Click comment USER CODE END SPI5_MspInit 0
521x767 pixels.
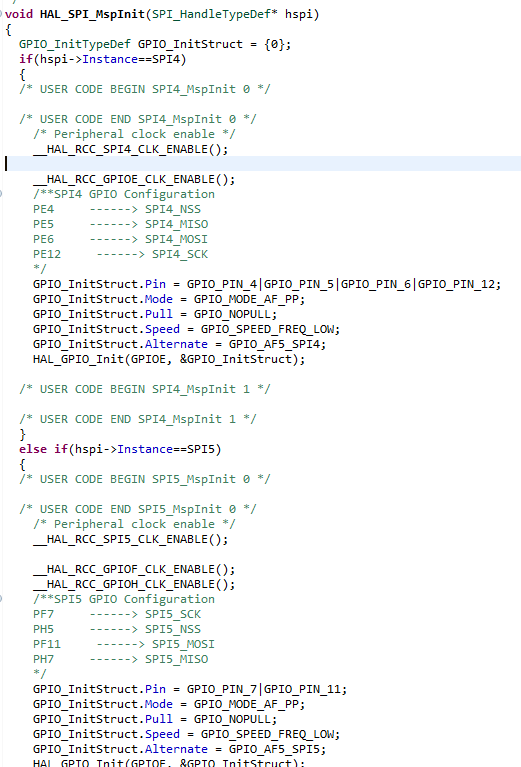click(138, 509)
